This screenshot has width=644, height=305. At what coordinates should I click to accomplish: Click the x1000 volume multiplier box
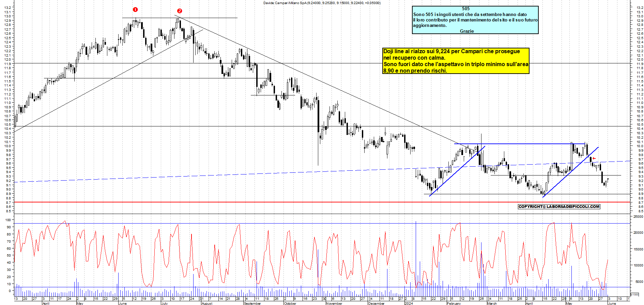pos(635,294)
